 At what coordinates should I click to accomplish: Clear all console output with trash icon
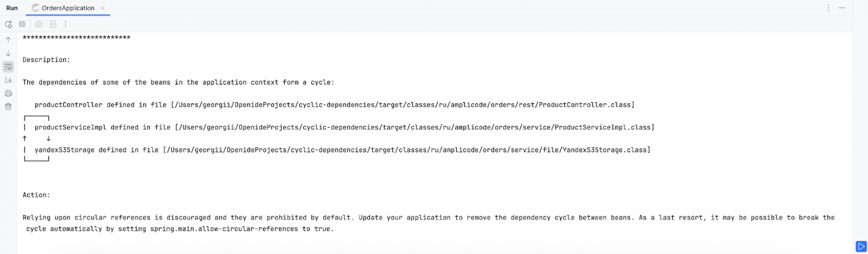(x=8, y=107)
